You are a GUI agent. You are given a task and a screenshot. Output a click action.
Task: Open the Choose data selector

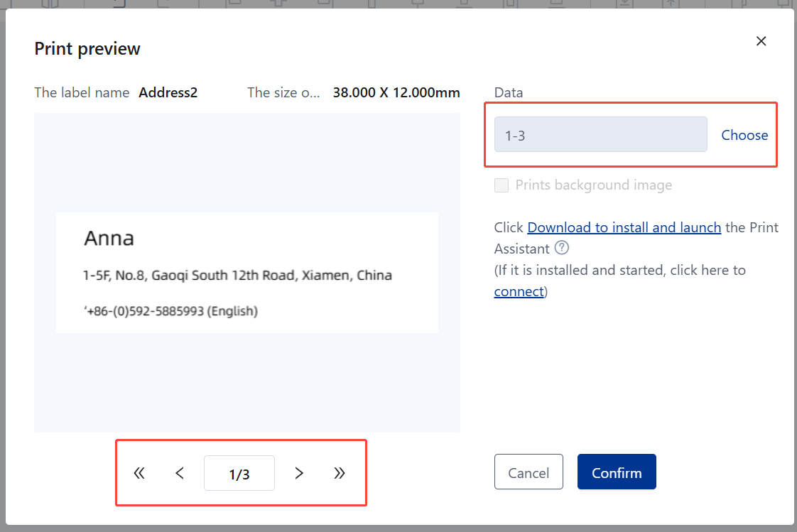[x=744, y=135]
